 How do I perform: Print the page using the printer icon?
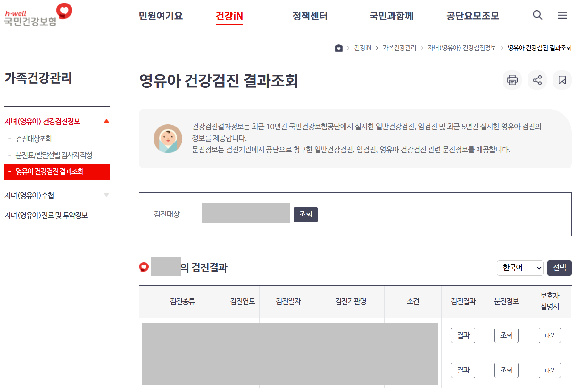pyautogui.click(x=512, y=80)
